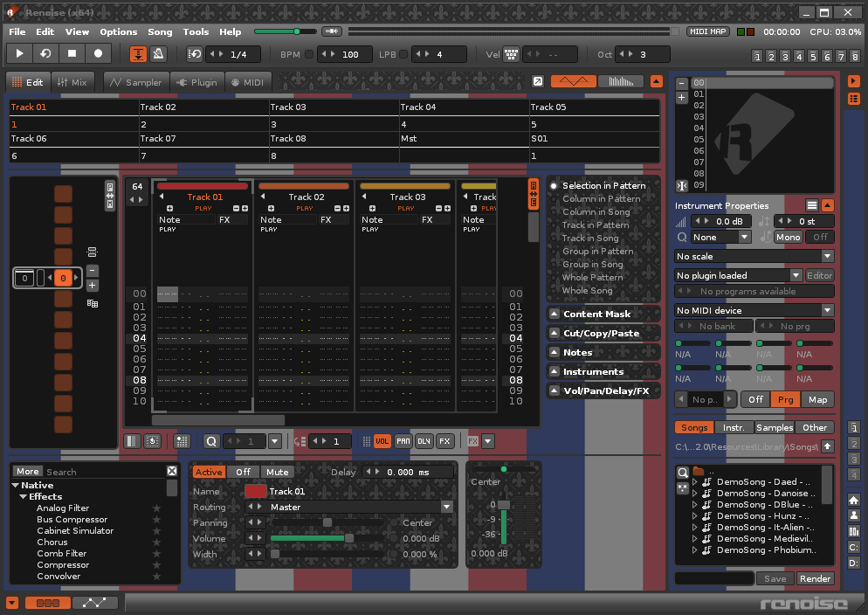Switch to the Mix tab
Viewport: 868px width, 615px height.
tap(72, 82)
